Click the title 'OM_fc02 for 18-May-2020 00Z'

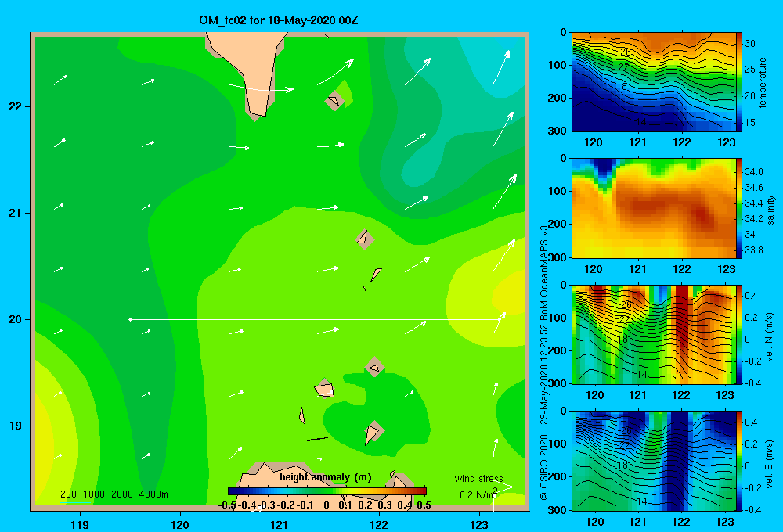coord(278,20)
